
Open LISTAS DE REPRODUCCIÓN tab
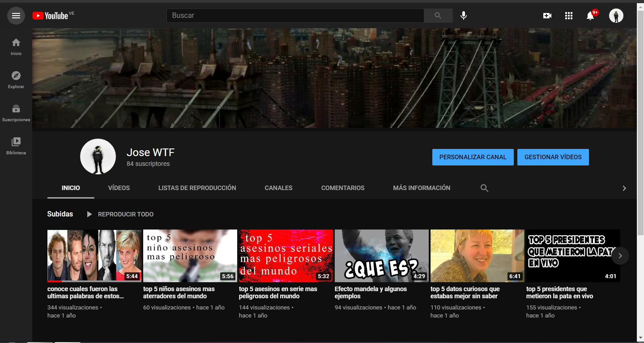pyautogui.click(x=197, y=188)
